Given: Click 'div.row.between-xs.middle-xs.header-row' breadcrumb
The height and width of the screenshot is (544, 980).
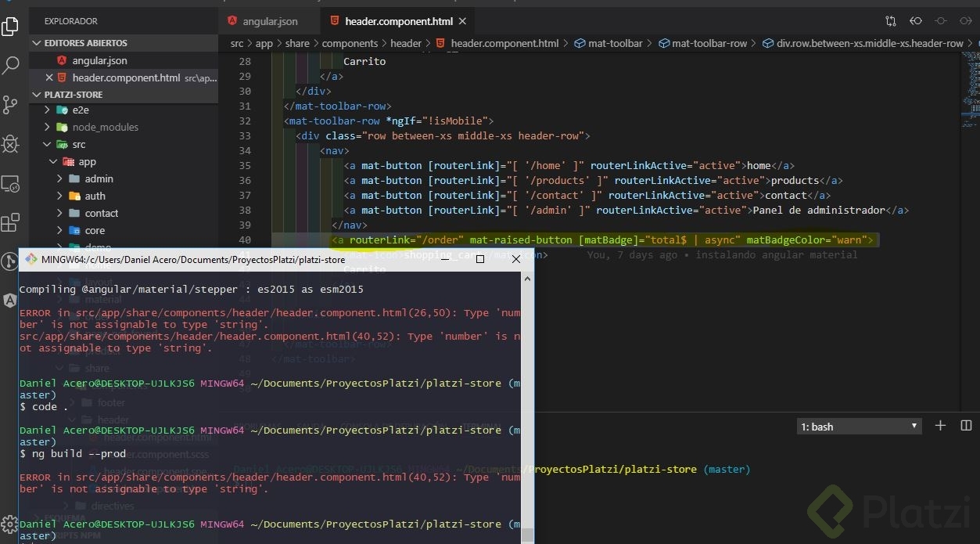Looking at the screenshot, I should tap(870, 44).
